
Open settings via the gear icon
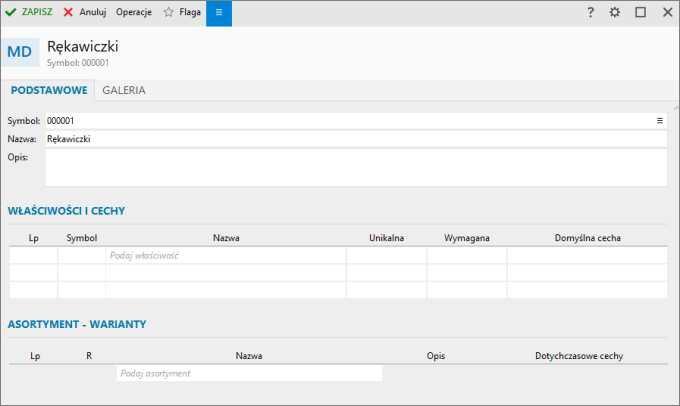[615, 12]
